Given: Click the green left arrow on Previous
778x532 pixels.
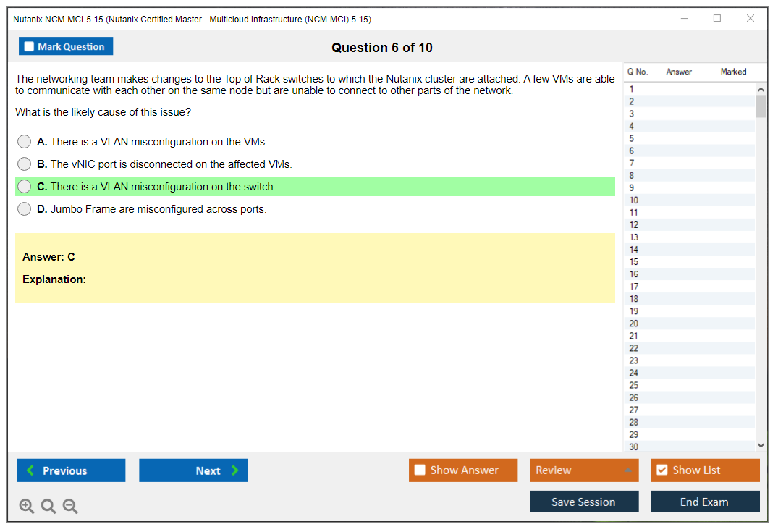Looking at the screenshot, I should pos(30,470).
